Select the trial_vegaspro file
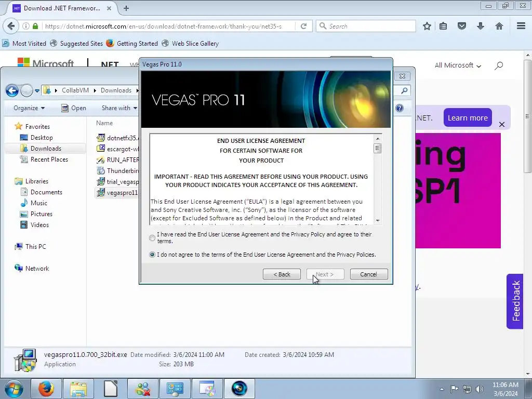 click(117, 181)
